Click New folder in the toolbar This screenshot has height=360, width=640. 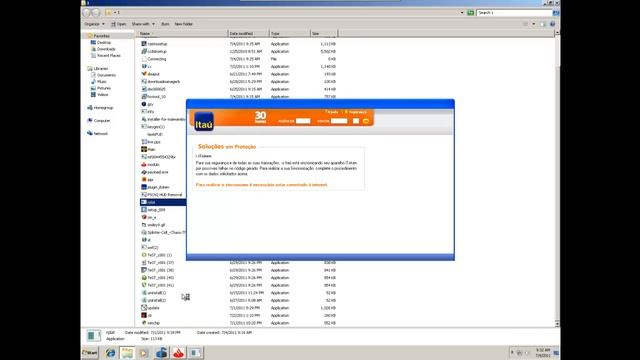pos(184,24)
